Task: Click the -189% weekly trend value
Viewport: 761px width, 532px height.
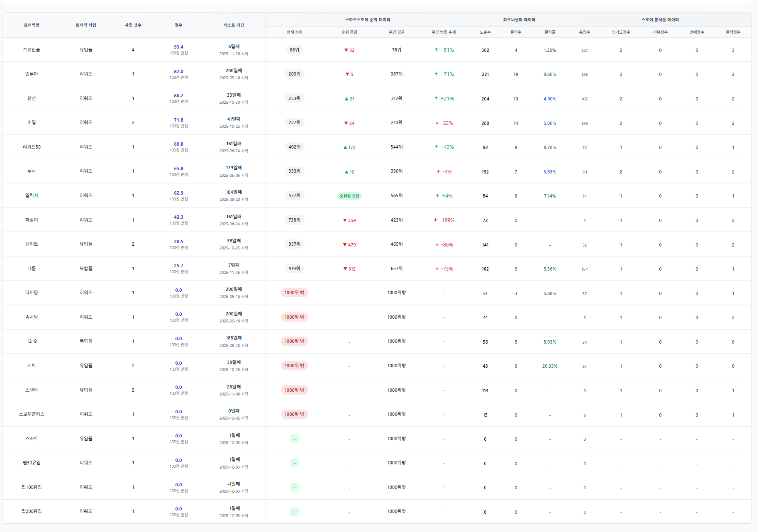Action: 444,220
